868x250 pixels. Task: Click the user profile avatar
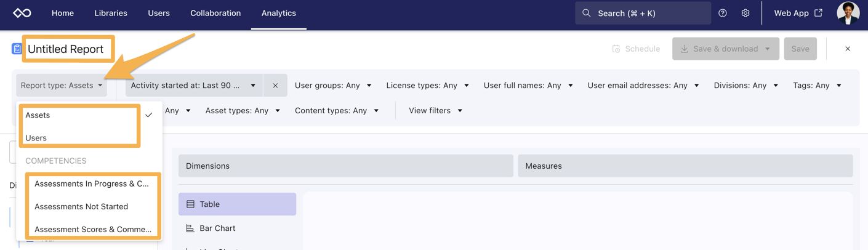click(x=848, y=13)
